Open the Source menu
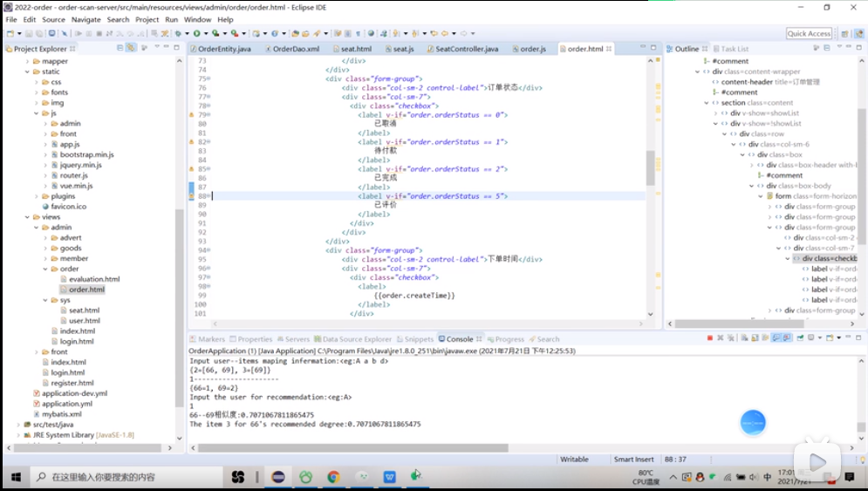 tap(54, 19)
